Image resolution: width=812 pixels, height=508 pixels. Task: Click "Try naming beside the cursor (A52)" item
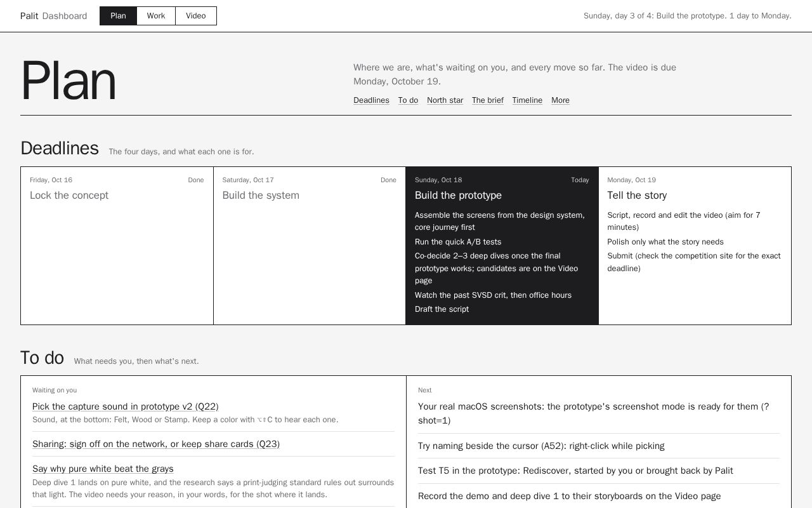click(541, 446)
